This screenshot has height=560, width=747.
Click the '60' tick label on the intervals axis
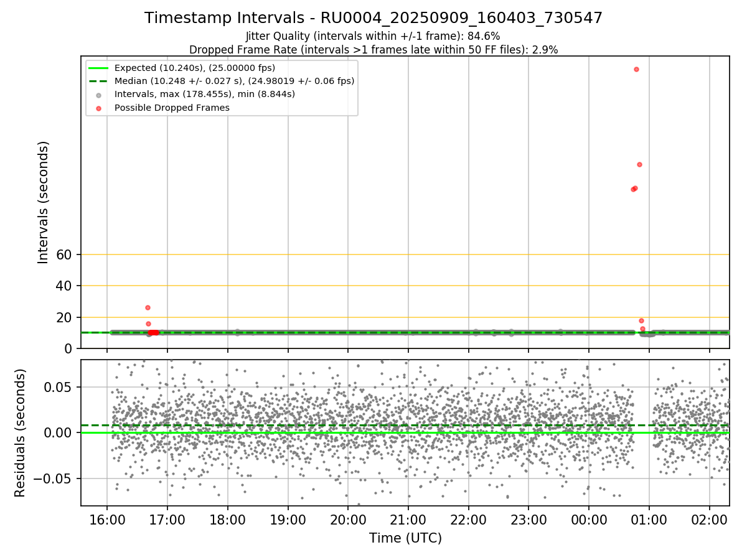tap(65, 254)
